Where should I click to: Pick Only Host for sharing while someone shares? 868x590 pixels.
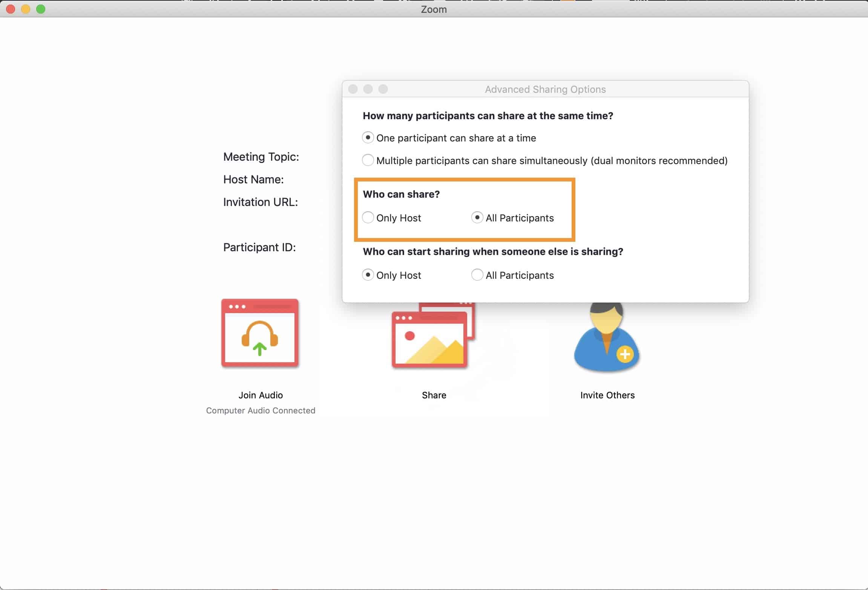click(368, 275)
